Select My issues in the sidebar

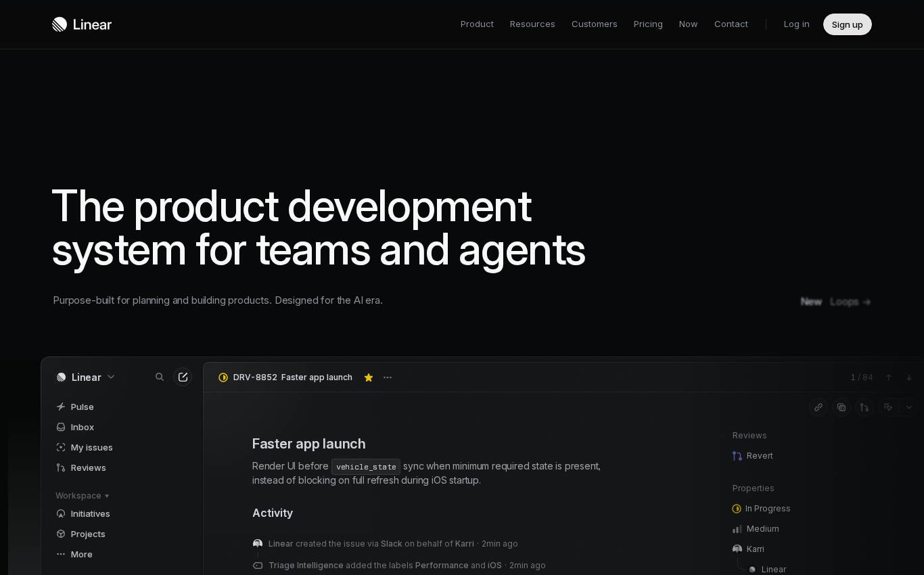pos(85,447)
